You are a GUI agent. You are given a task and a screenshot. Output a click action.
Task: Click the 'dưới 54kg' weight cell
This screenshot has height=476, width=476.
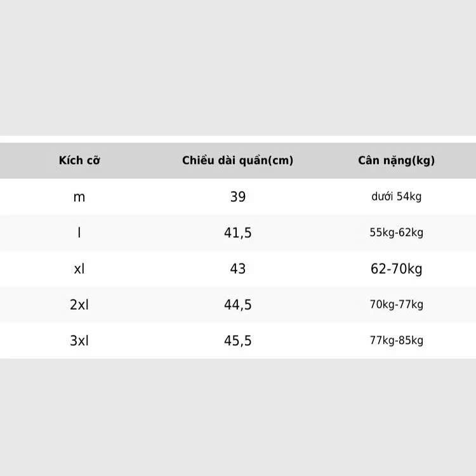(x=396, y=196)
